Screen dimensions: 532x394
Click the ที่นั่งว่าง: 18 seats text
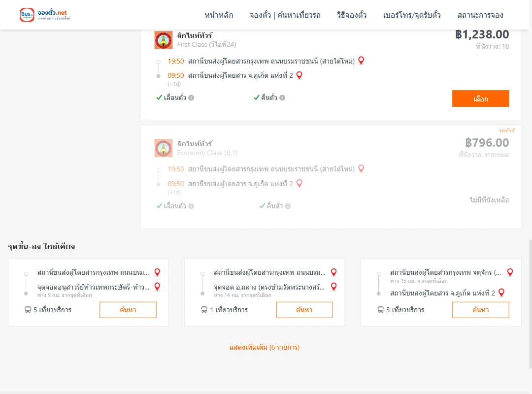[492, 46]
